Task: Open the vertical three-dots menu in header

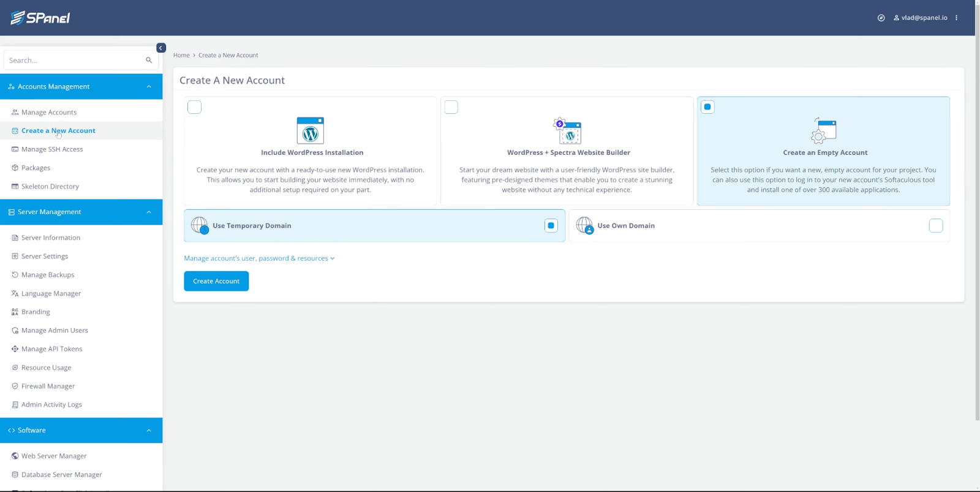Action: [956, 18]
